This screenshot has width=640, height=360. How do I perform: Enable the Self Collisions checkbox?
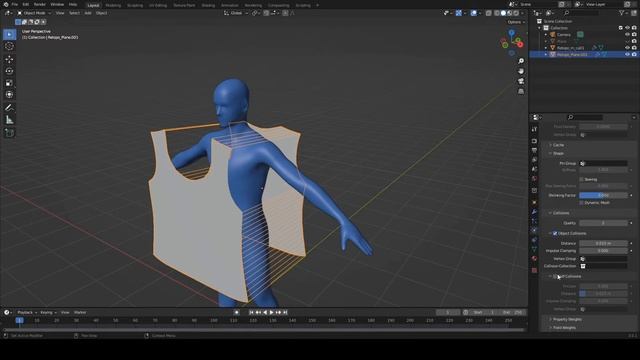click(556, 276)
